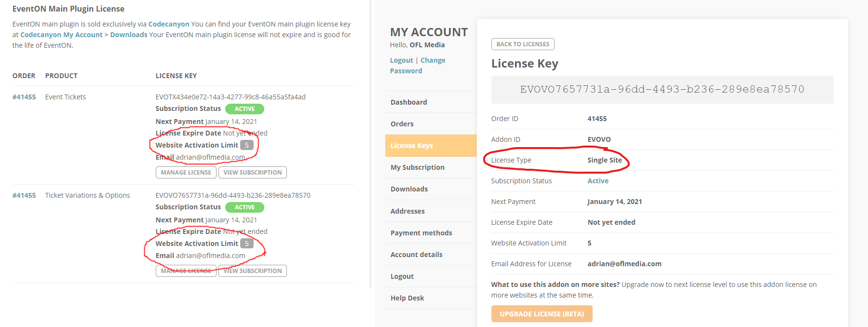Image resolution: width=868 pixels, height=327 pixels.
Task: Open Help Desk from sidebar
Action: coord(407,298)
